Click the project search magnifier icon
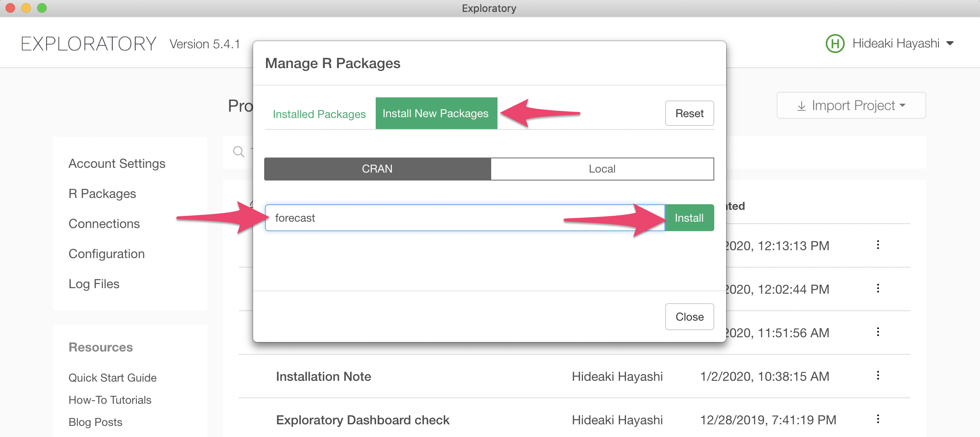The image size is (980, 437). click(238, 152)
